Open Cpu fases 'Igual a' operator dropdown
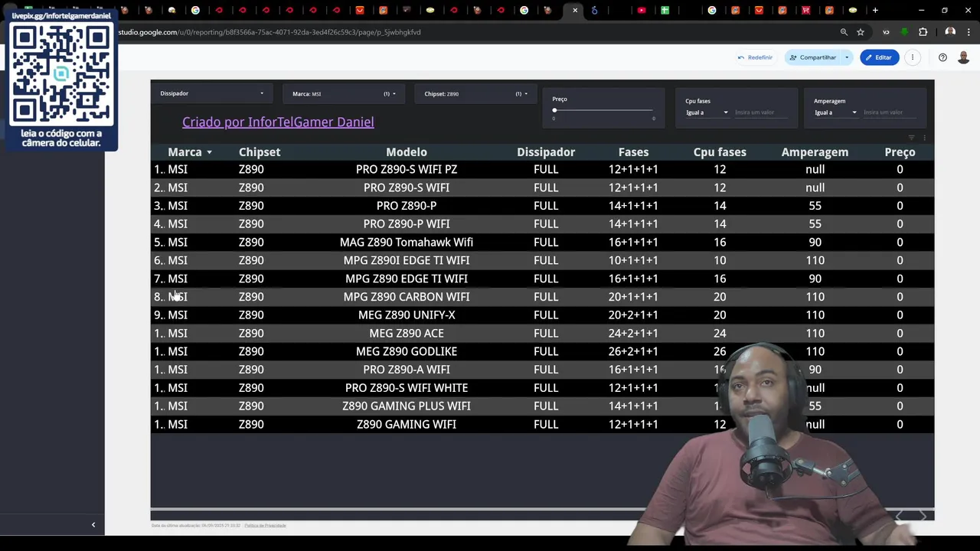Screen dimensions: 980x551 [x=707, y=112]
